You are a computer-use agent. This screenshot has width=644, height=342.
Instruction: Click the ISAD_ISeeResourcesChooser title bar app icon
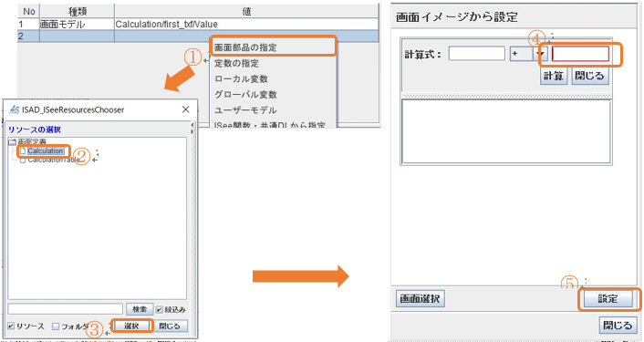point(14,109)
